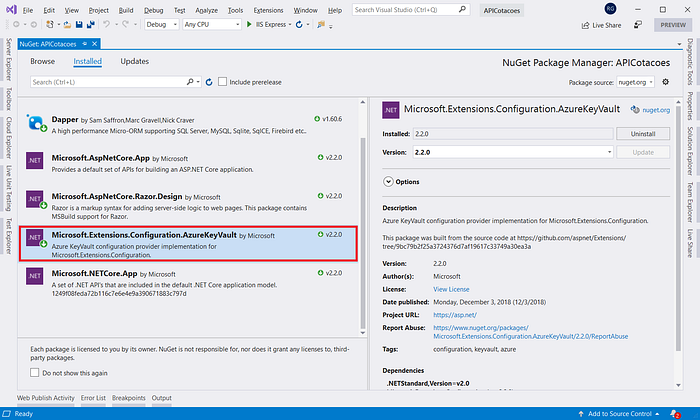Open the Version 2.2.0 dropdown
This screenshot has width=700, height=420.
coord(513,152)
